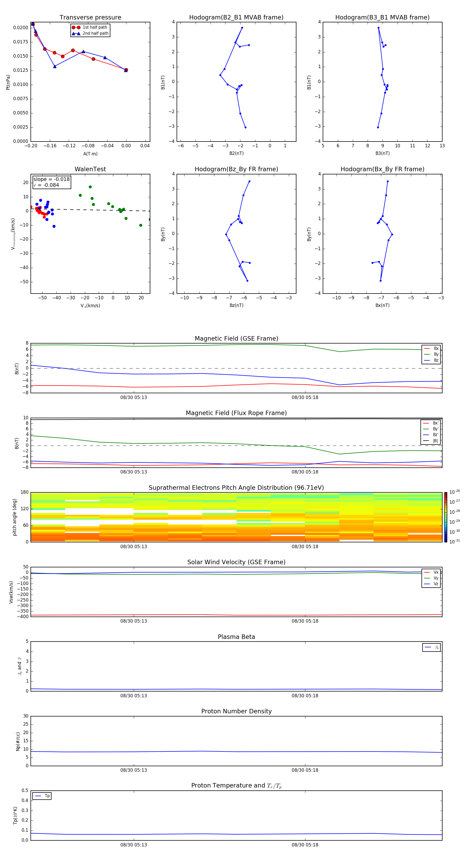Select the "Hodogram(B2_B1 MVAB frame)" title
This screenshot has height=868, width=473.
(236, 18)
